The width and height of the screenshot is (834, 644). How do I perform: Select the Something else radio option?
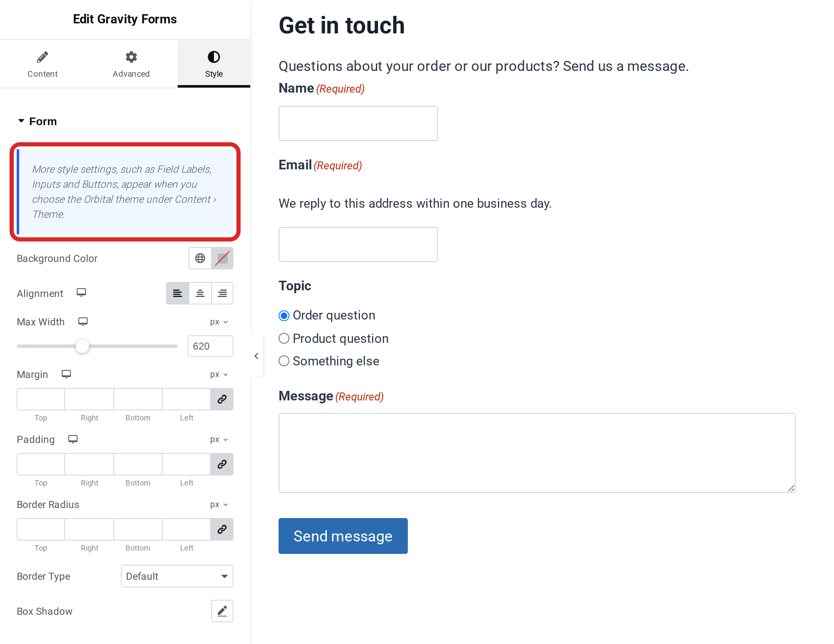point(284,361)
